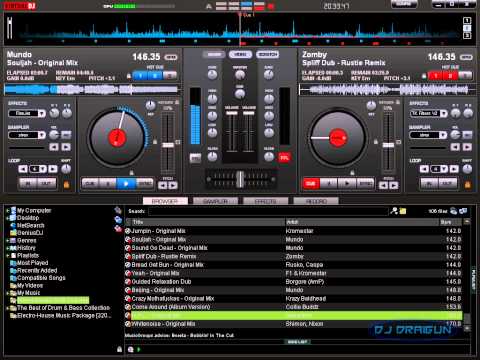Pause the left deck

(x=108, y=184)
